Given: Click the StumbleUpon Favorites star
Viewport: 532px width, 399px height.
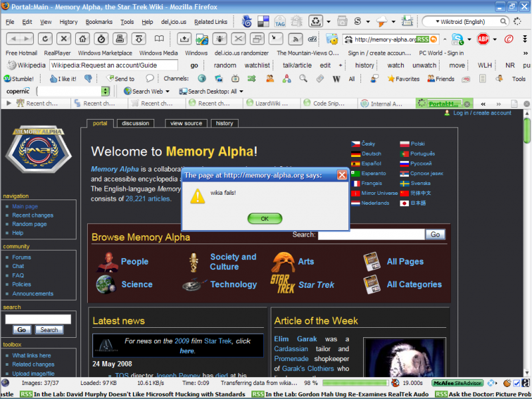Looking at the screenshot, I should click(404, 78).
